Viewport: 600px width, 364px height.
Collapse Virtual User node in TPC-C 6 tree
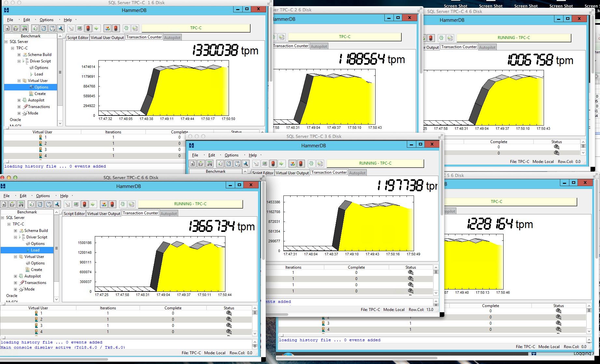[x=15, y=257]
